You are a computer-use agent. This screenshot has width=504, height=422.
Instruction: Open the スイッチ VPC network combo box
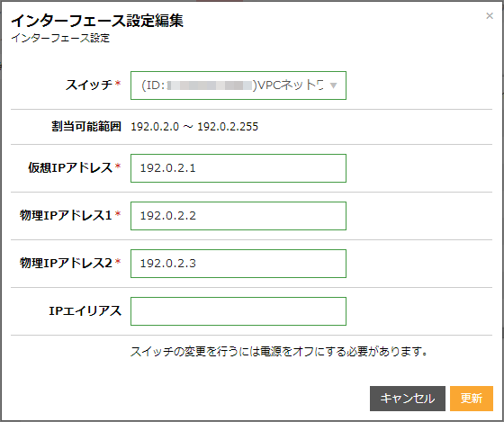[238, 85]
